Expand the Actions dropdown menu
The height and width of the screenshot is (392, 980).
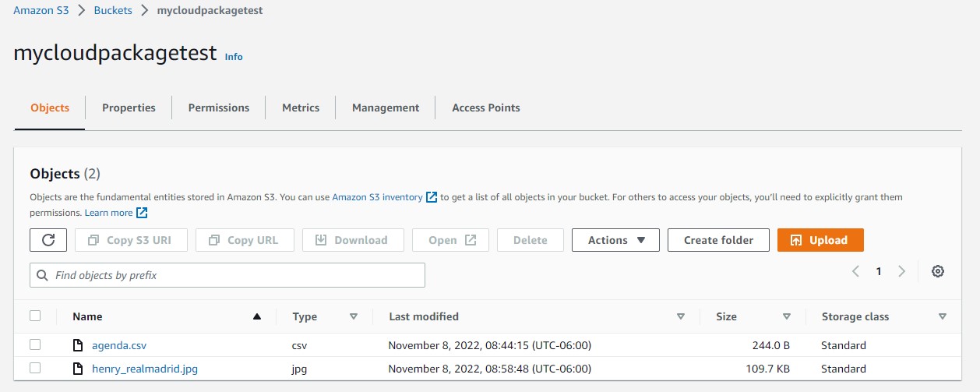(615, 240)
